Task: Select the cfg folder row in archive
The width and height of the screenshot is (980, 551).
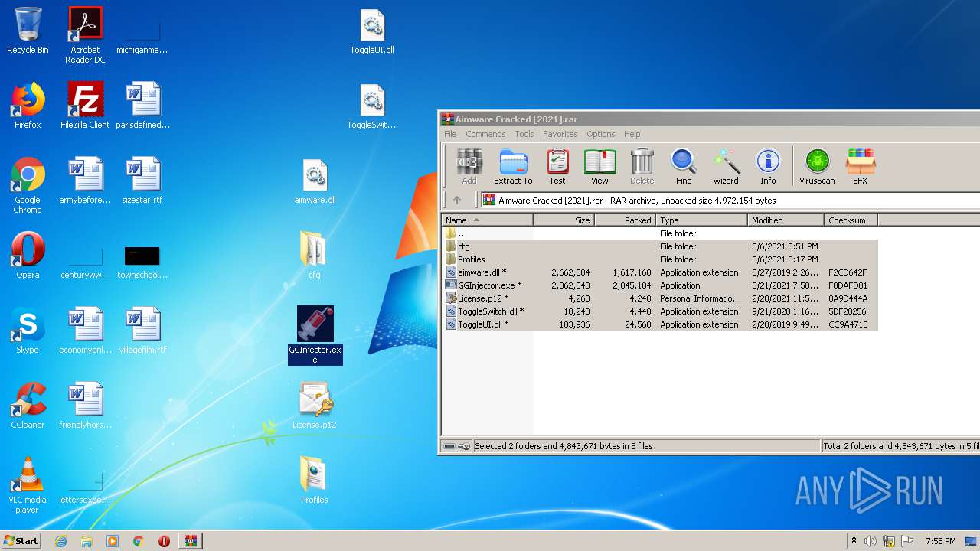Action: (x=660, y=246)
